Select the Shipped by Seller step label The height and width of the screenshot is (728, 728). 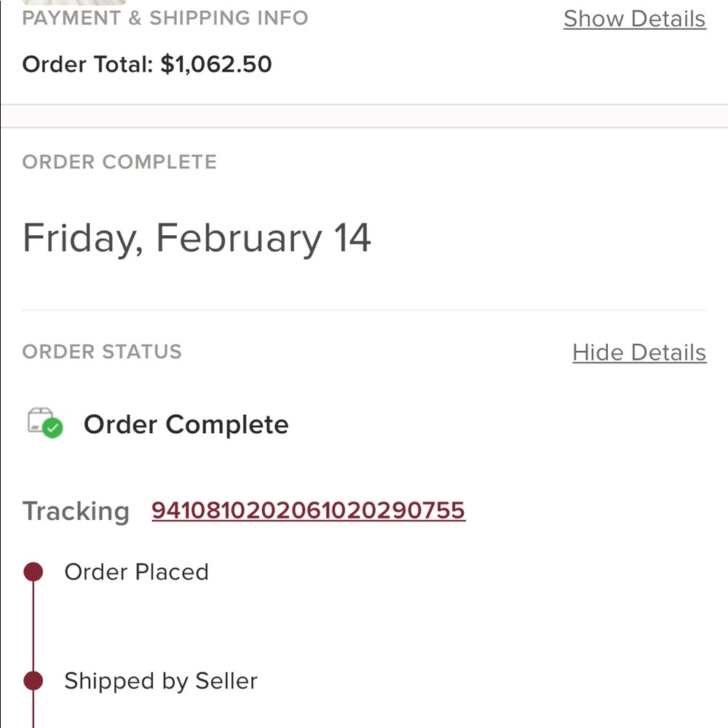161,681
